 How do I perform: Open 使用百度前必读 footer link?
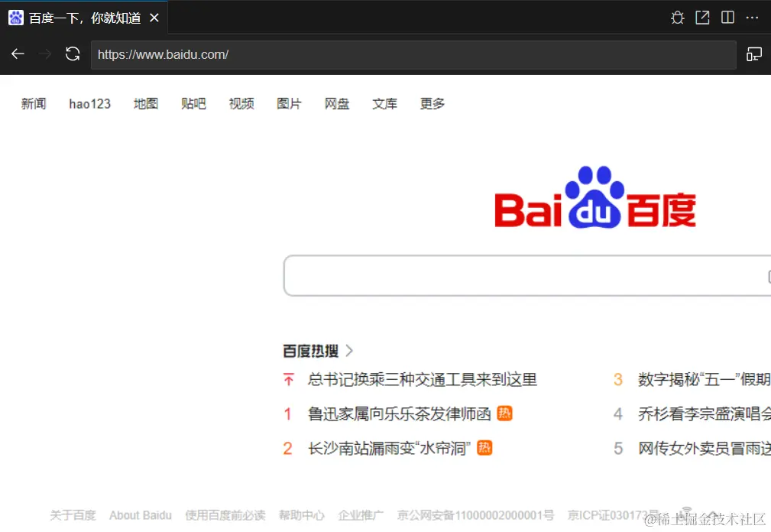click(225, 515)
